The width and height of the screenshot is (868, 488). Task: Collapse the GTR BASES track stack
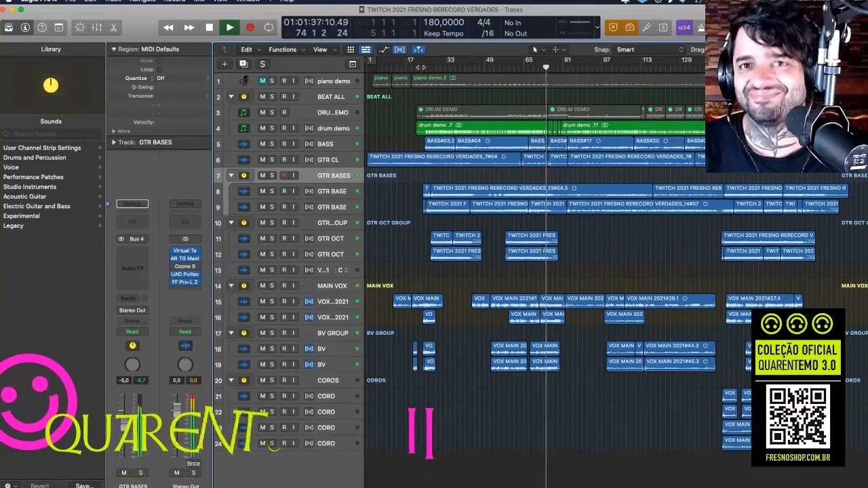tap(231, 176)
